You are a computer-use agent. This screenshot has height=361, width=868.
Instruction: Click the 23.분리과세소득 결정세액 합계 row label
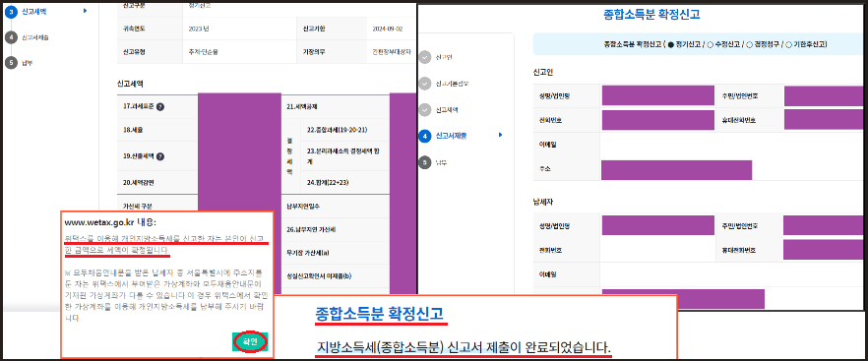tap(344, 155)
